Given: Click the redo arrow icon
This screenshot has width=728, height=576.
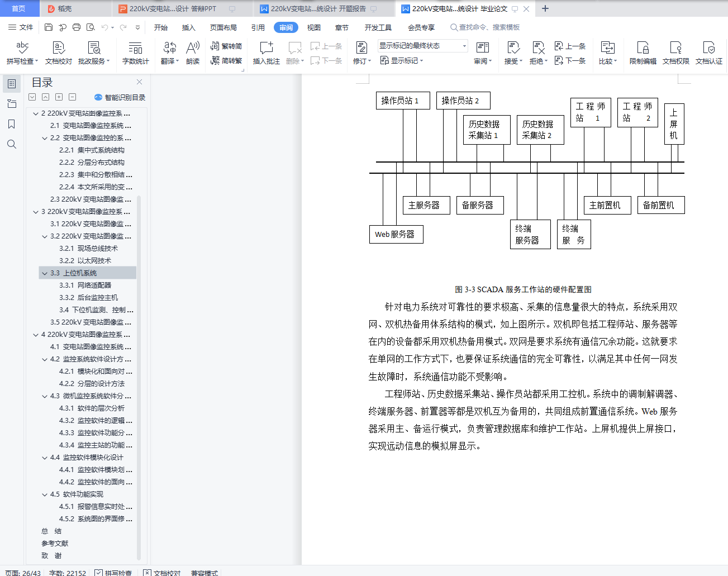Looking at the screenshot, I should click(x=123, y=27).
